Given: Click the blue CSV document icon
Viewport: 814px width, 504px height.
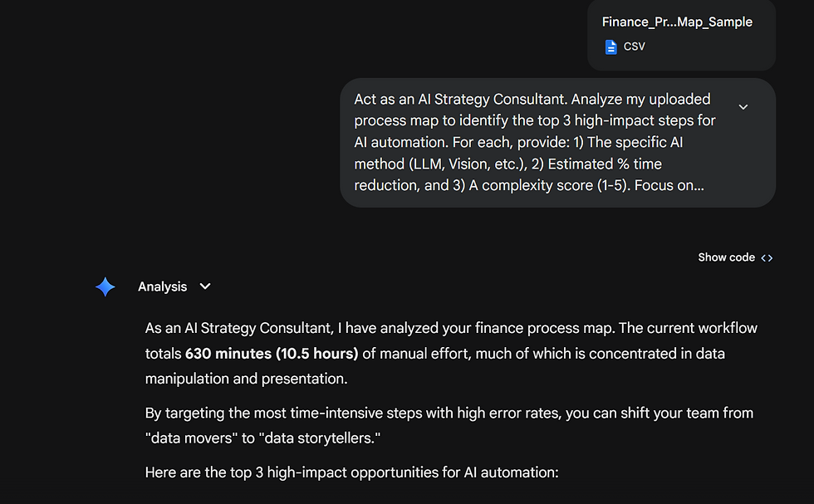Looking at the screenshot, I should point(611,46).
